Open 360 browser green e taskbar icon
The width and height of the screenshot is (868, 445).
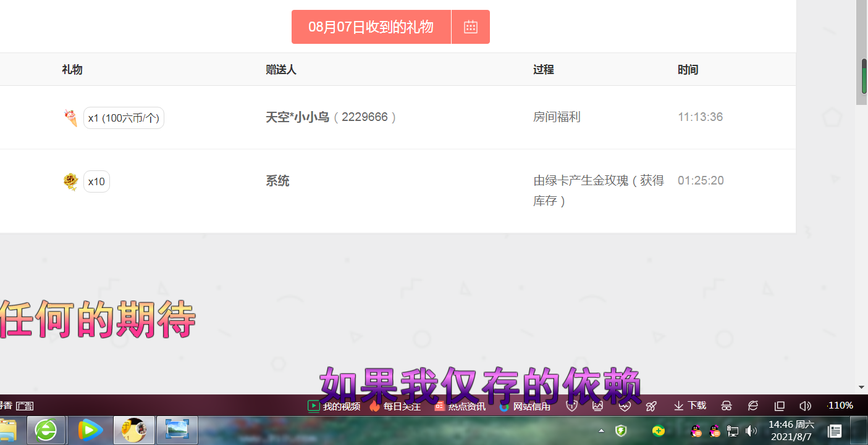coord(46,430)
